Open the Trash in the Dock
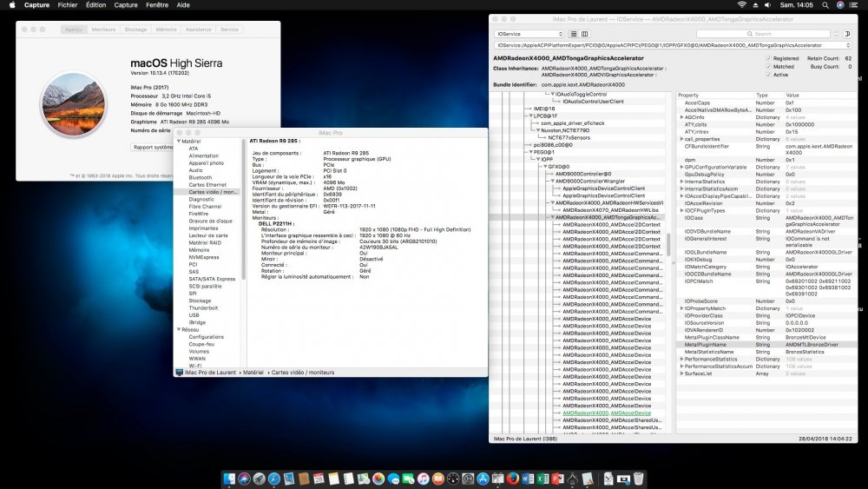Viewport: 868px width, 489px height. 638,479
